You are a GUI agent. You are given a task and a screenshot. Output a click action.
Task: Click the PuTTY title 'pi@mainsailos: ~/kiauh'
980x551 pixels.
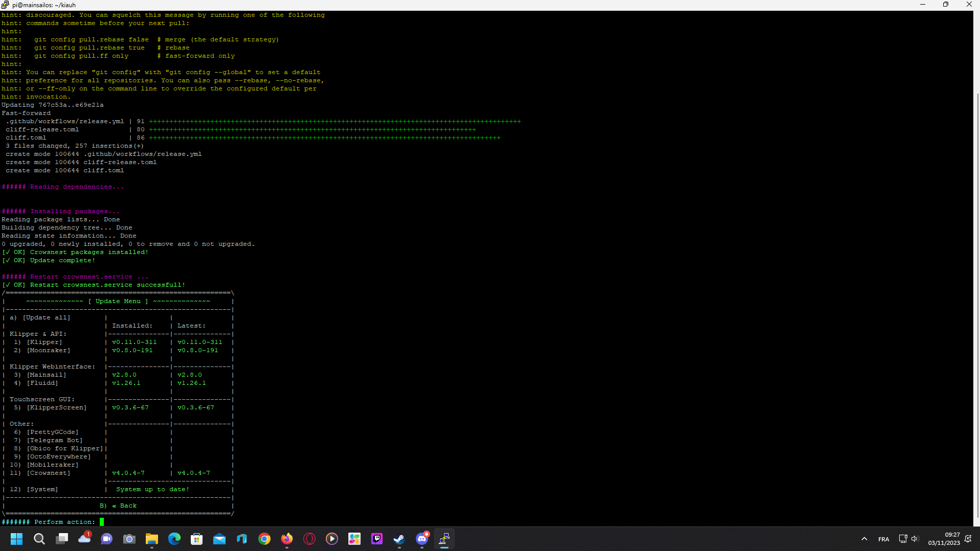coord(44,5)
